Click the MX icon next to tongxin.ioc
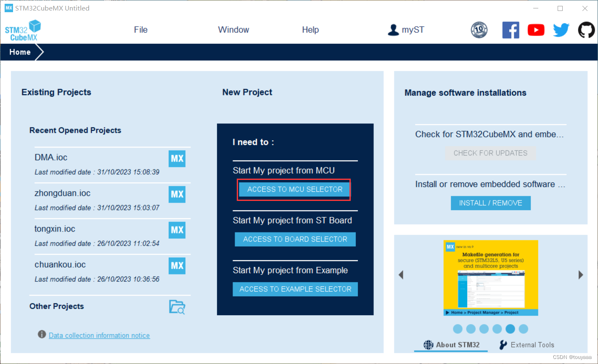This screenshot has height=364, width=598. pos(177,230)
